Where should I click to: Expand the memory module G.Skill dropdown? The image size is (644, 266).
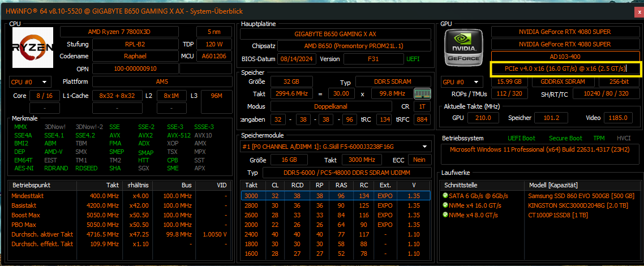pyautogui.click(x=336, y=147)
